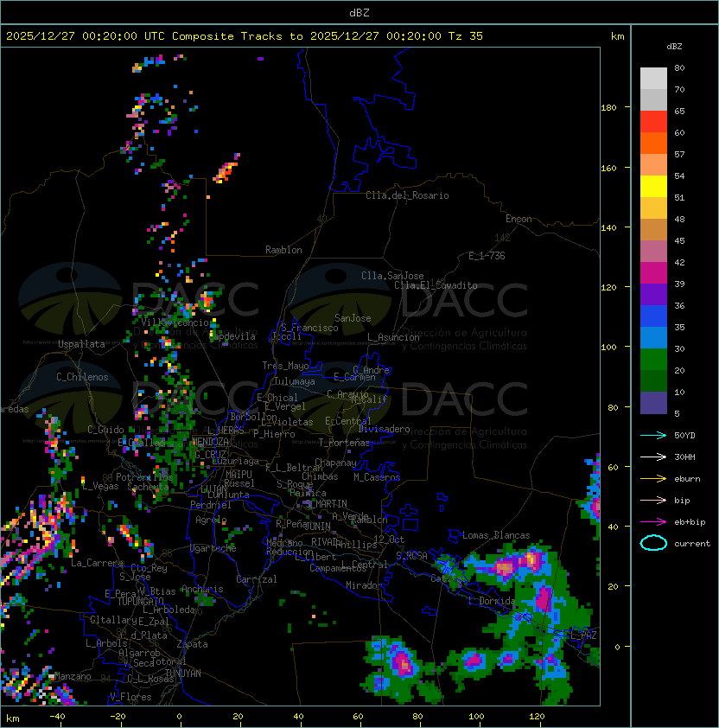Click the '51' value on the dBZ scale
This screenshot has height=728, width=719.
pos(679,197)
